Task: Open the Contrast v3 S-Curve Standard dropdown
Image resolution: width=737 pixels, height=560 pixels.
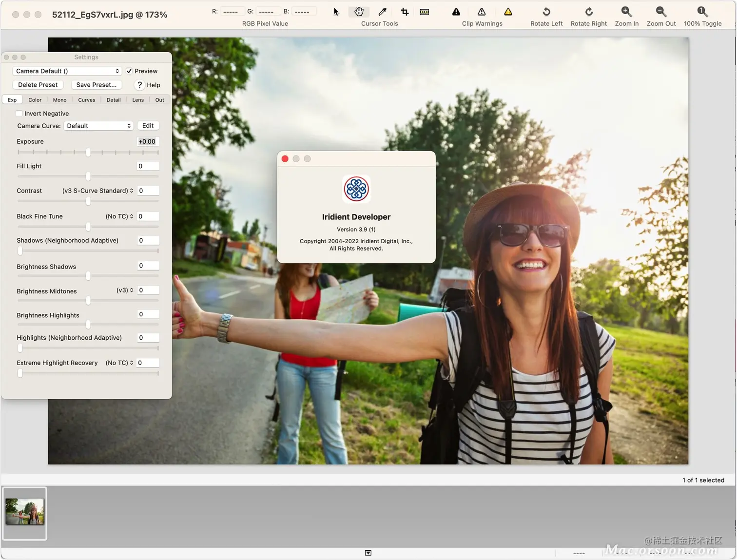Action: [x=97, y=191]
